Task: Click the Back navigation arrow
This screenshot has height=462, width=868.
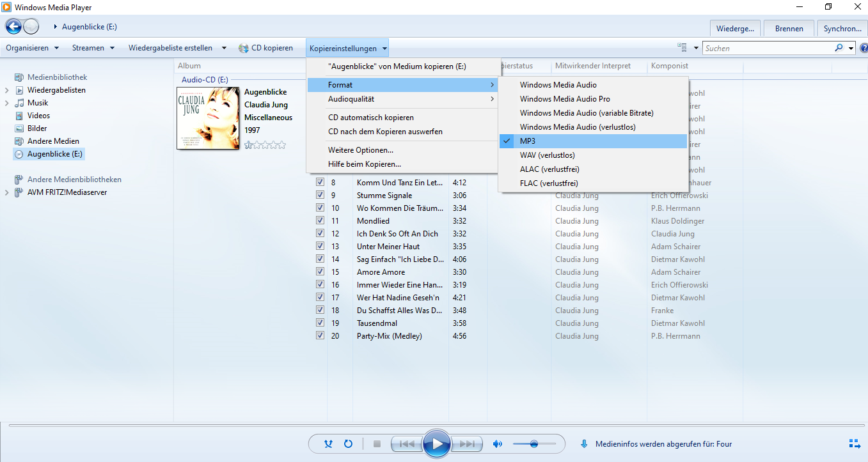Action: click(13, 26)
